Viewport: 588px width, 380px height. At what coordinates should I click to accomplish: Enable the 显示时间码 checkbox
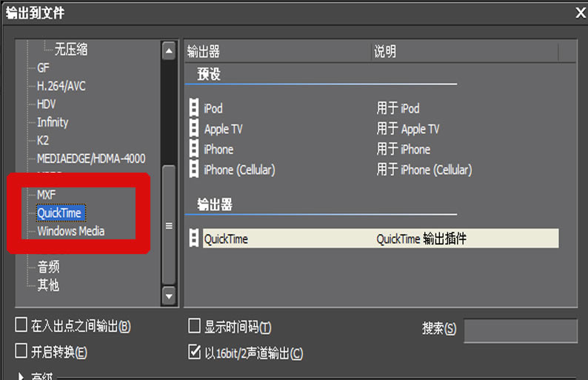[195, 326]
